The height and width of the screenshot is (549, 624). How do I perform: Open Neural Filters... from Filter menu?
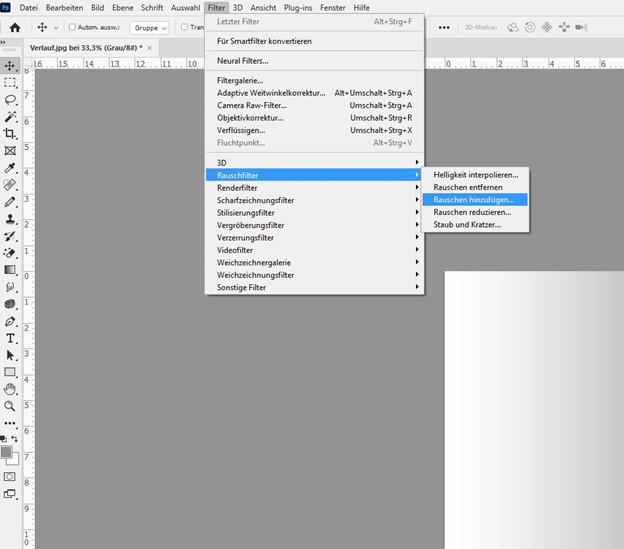pos(314,61)
